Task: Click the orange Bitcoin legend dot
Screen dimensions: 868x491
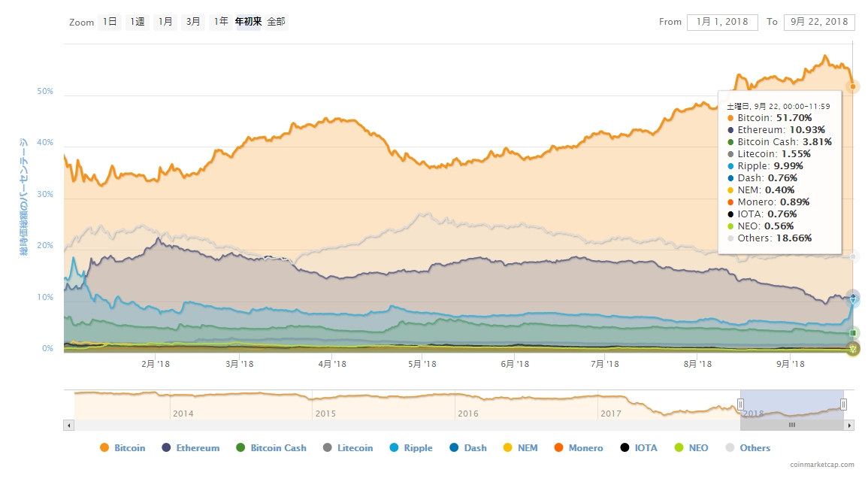Action: click(104, 448)
